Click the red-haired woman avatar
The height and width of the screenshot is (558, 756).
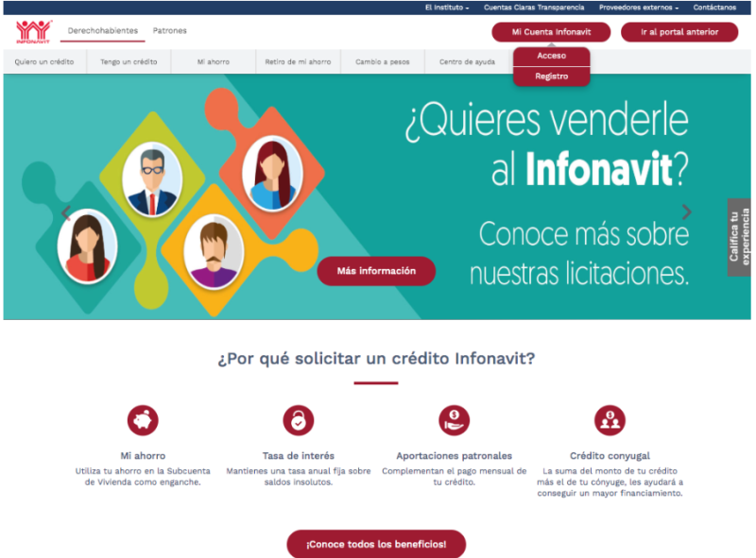click(x=272, y=174)
